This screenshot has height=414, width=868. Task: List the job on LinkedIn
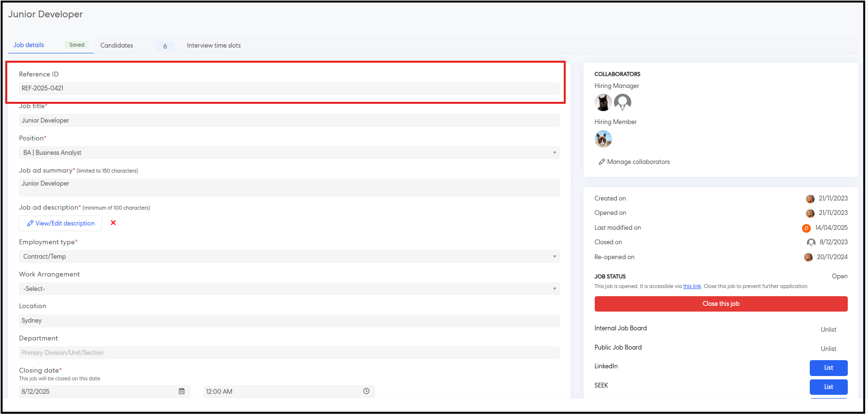(828, 368)
